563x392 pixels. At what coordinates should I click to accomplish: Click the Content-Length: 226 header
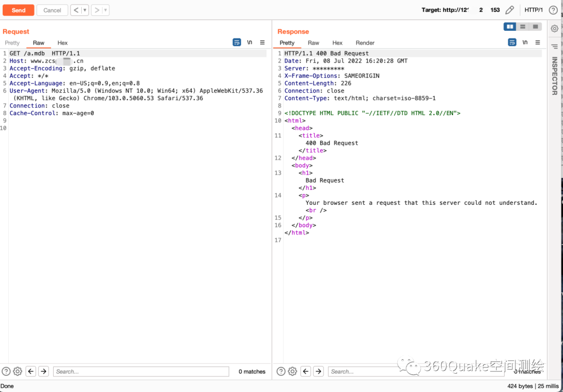pyautogui.click(x=318, y=83)
